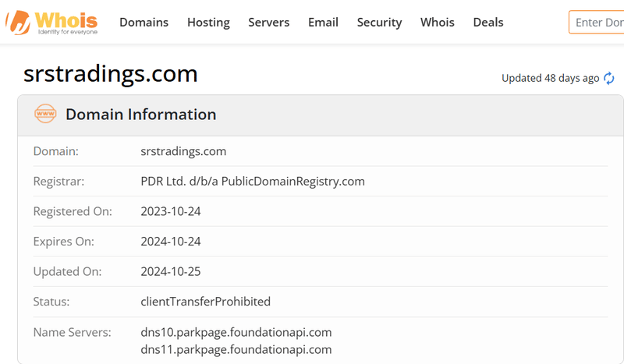Open the Security navigation item
This screenshot has width=624, height=364.
click(379, 22)
